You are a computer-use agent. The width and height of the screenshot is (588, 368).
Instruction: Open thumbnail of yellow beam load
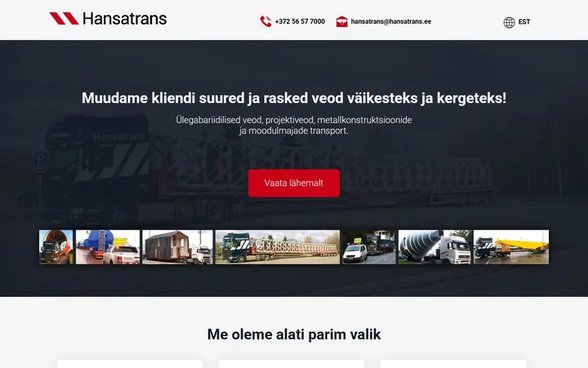coord(511,247)
